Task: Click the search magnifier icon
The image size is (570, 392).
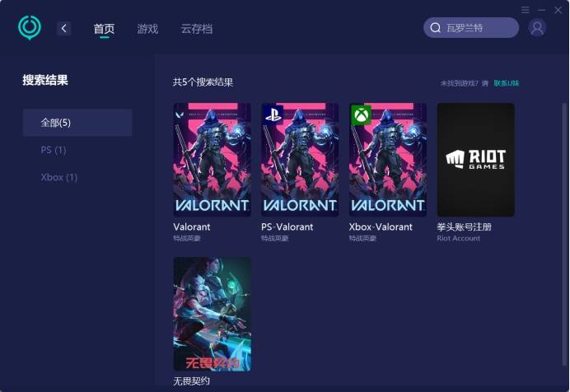Action: [x=436, y=28]
